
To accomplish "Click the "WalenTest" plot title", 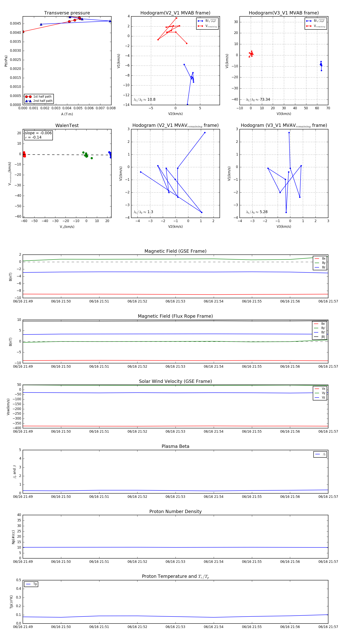I will [x=67, y=125].
